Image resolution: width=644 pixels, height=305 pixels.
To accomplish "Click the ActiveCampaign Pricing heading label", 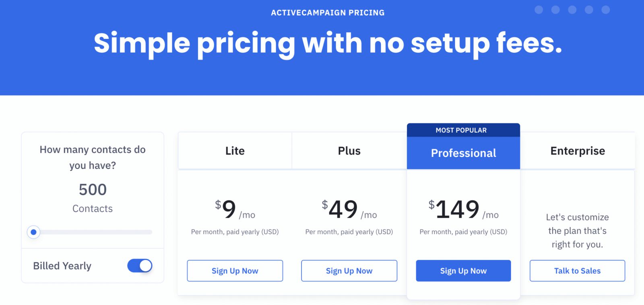I will tap(328, 13).
